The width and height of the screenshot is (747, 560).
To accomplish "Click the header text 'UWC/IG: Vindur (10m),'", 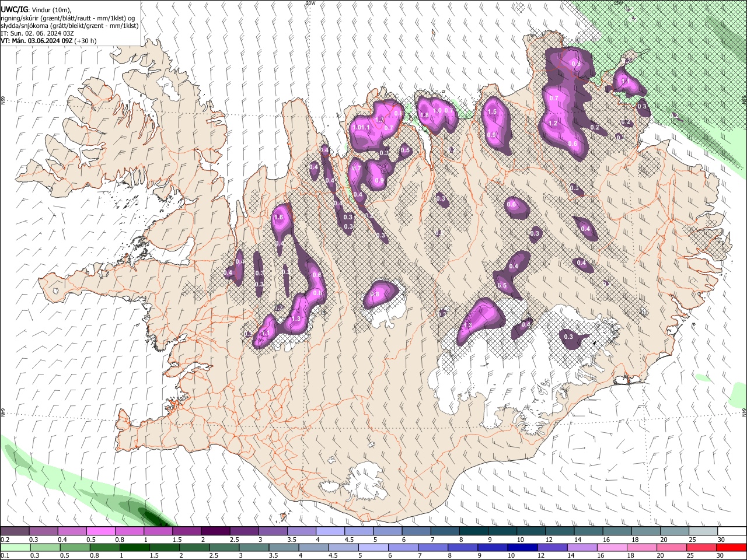I will click(37, 9).
